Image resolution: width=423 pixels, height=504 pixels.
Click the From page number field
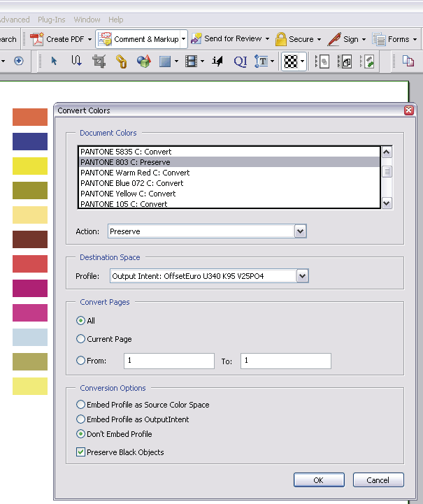pos(169,361)
